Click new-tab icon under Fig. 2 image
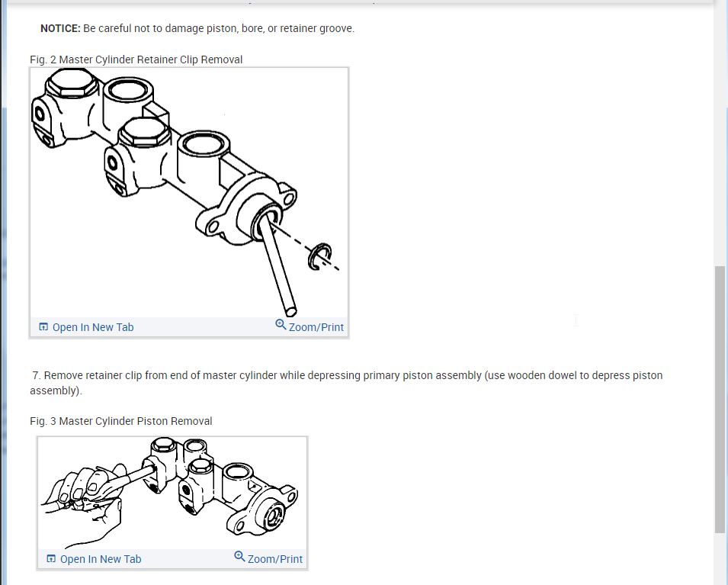The image size is (728, 585). 43,326
